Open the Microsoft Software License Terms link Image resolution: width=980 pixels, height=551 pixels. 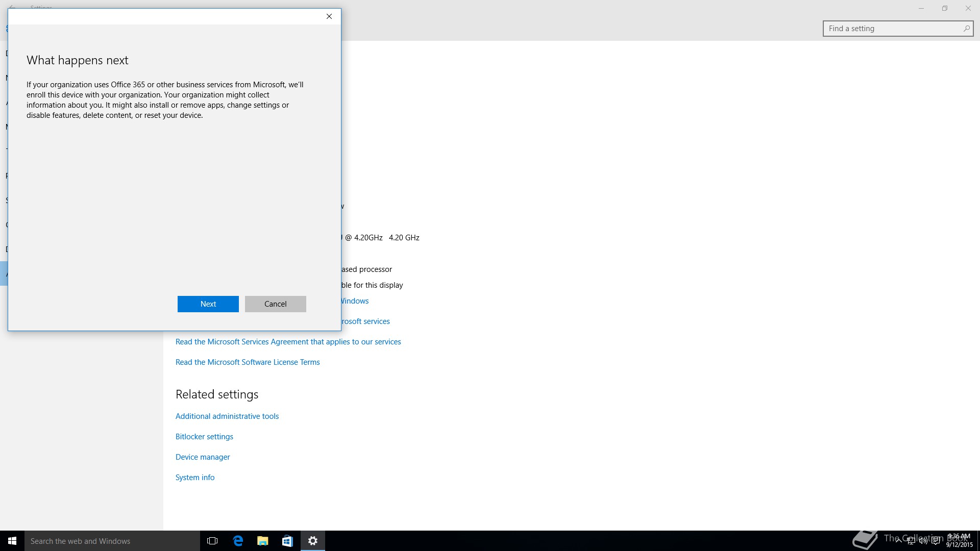click(x=248, y=362)
